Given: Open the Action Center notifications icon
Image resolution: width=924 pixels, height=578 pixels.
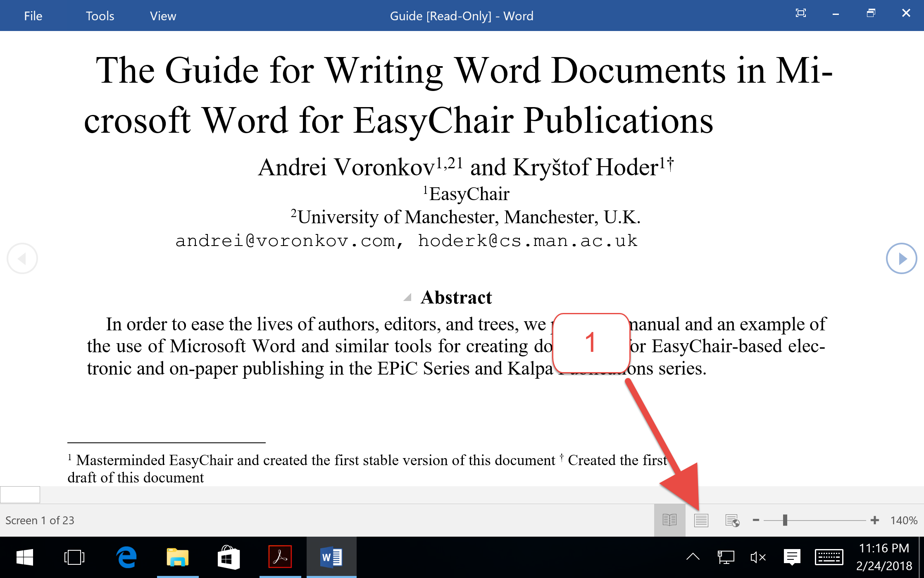Looking at the screenshot, I should coord(792,557).
